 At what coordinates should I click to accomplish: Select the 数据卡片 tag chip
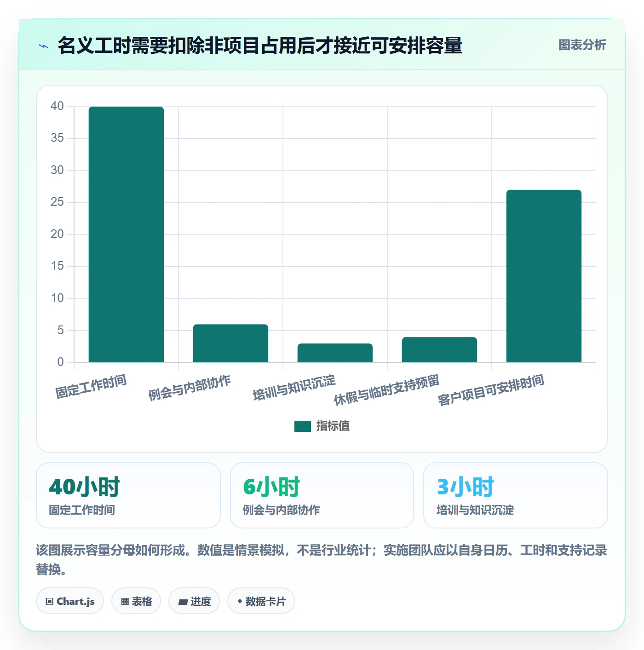click(261, 601)
